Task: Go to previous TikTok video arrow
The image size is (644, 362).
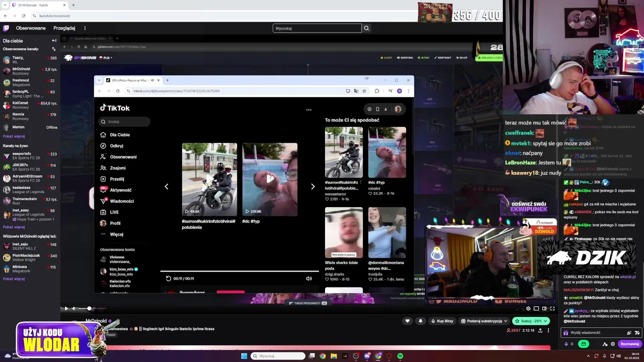Action: 167,187
